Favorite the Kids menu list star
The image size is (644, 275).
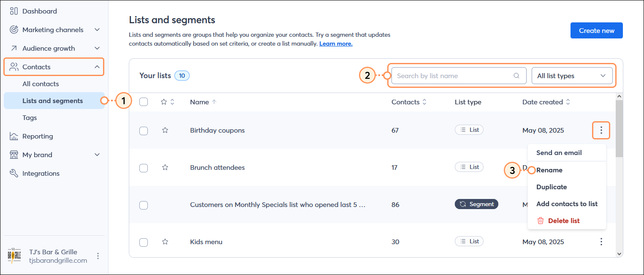click(165, 242)
